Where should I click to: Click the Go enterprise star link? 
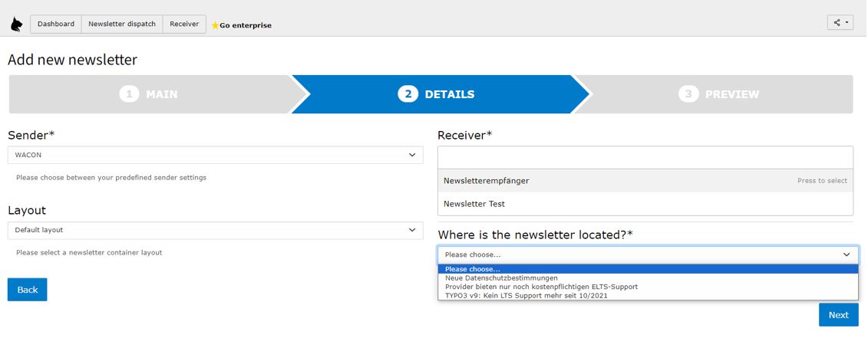pos(241,25)
